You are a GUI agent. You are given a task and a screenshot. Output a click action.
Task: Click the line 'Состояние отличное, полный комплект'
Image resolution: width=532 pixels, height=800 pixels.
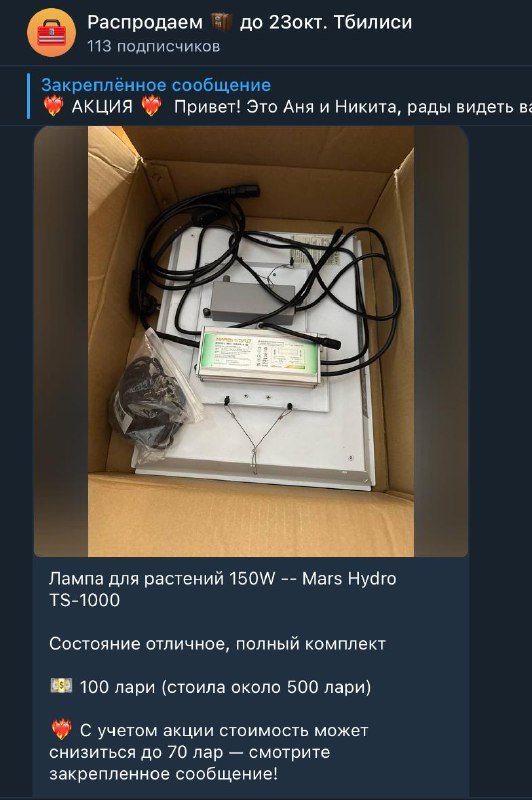click(217, 644)
